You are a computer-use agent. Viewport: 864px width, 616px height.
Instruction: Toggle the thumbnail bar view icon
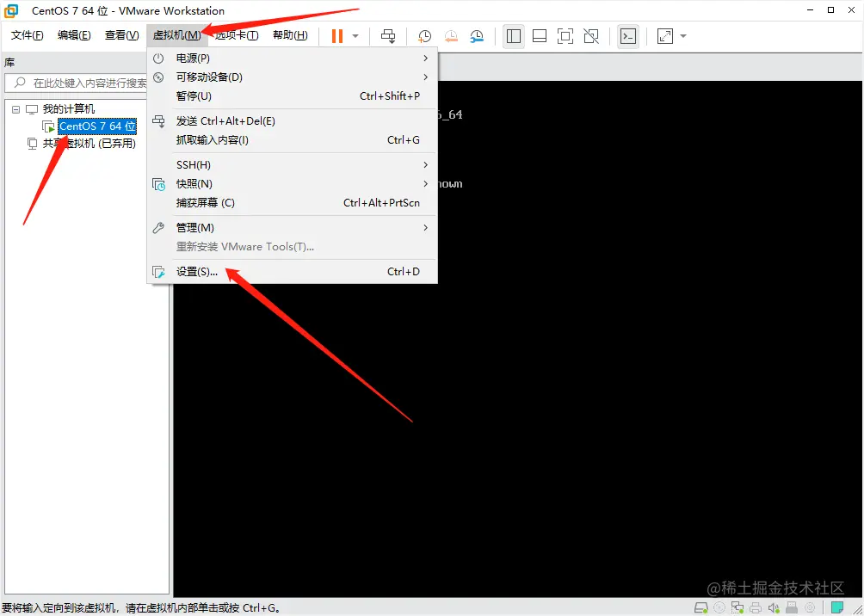point(540,36)
